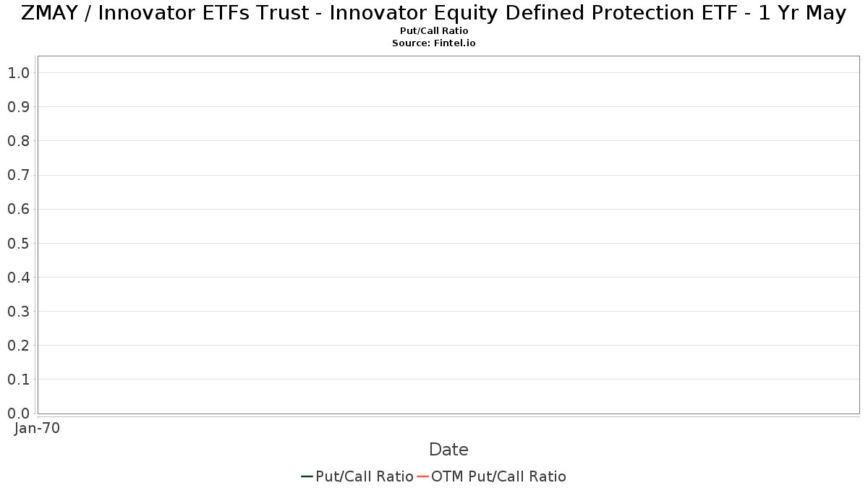
Task: Click the dark green Put/Call Ratio line swatch
Action: [307, 476]
